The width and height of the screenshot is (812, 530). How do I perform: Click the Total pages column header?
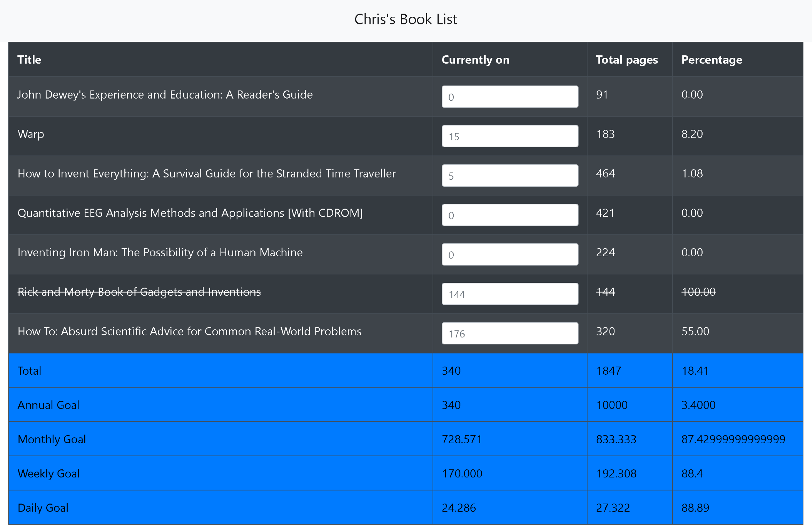pyautogui.click(x=627, y=60)
